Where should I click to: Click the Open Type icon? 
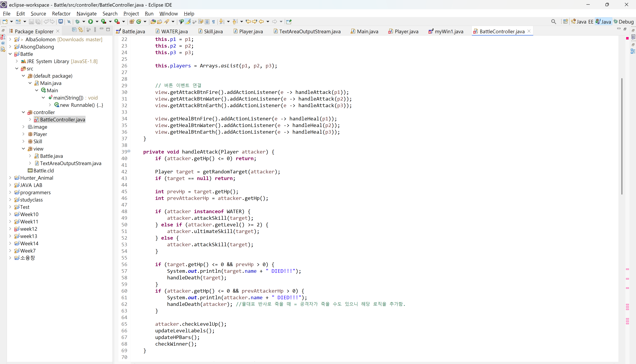tap(153, 22)
